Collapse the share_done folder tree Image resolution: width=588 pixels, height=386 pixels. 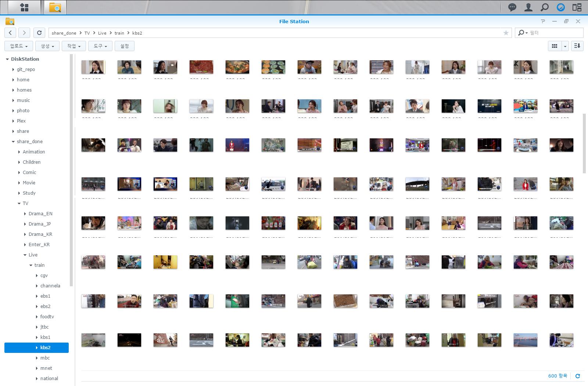point(13,142)
